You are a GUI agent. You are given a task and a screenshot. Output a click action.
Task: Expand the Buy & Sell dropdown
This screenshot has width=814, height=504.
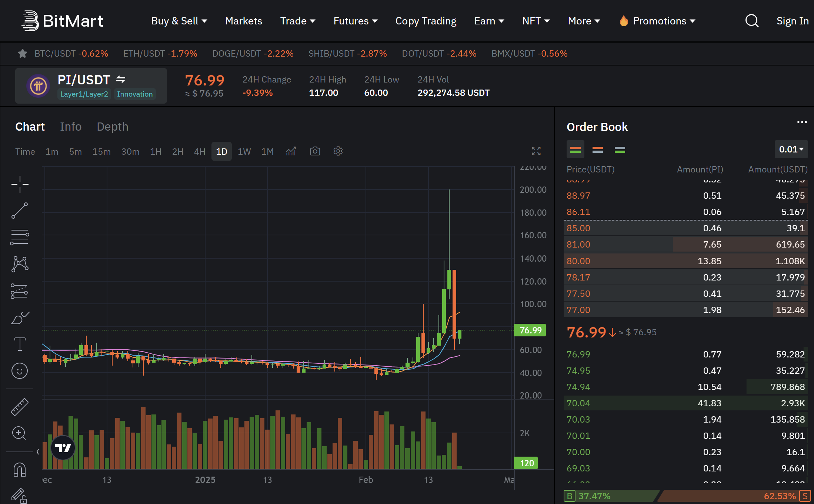point(179,21)
